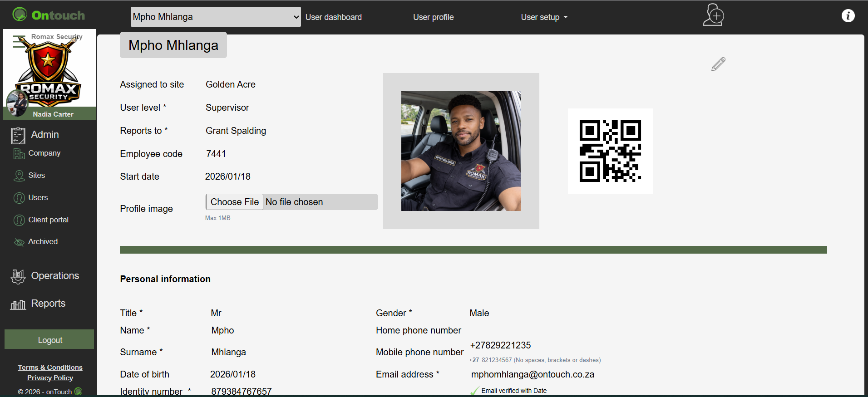Open Client portal in sidebar
Viewport: 868px width, 397px height.
click(x=48, y=220)
